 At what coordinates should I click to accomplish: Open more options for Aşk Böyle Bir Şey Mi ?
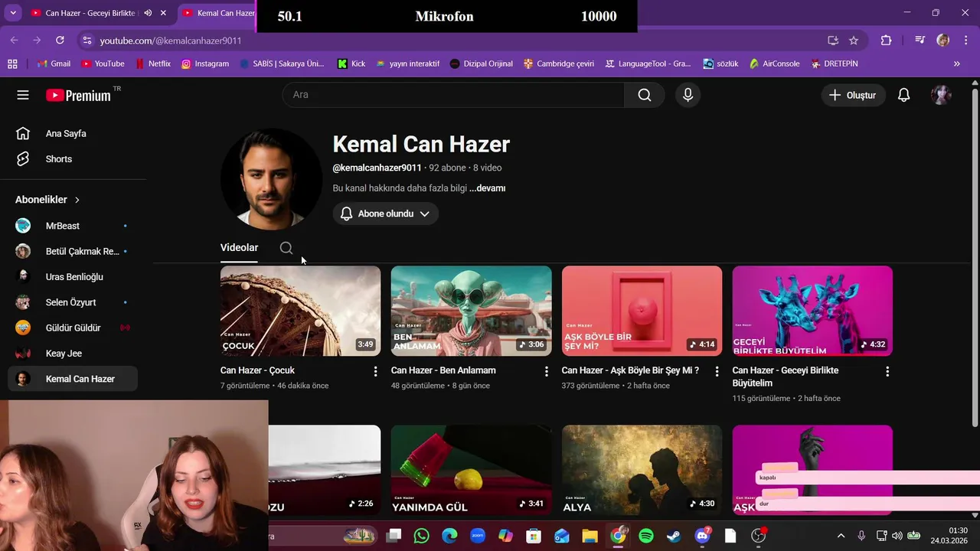(717, 371)
